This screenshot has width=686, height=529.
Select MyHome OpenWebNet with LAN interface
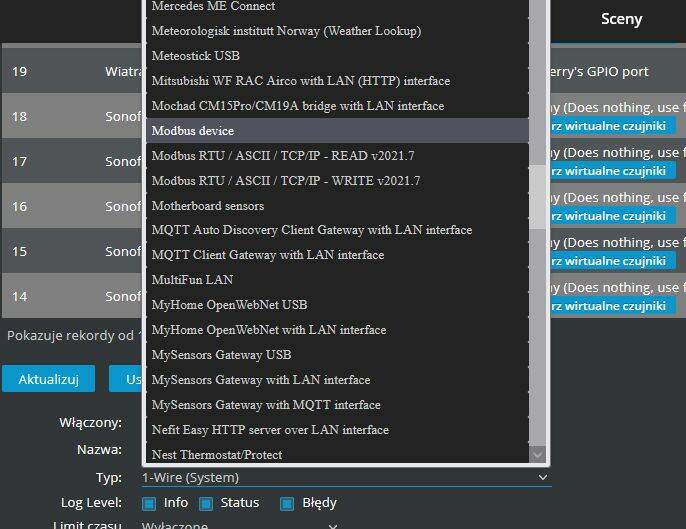point(337,330)
